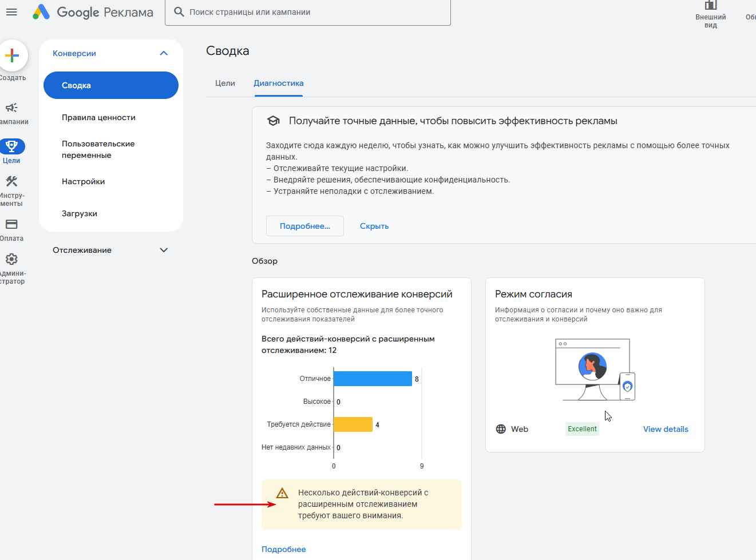Open Инструменты wrench icon in sidebar
Screen dimensions: 756x560
point(11,182)
